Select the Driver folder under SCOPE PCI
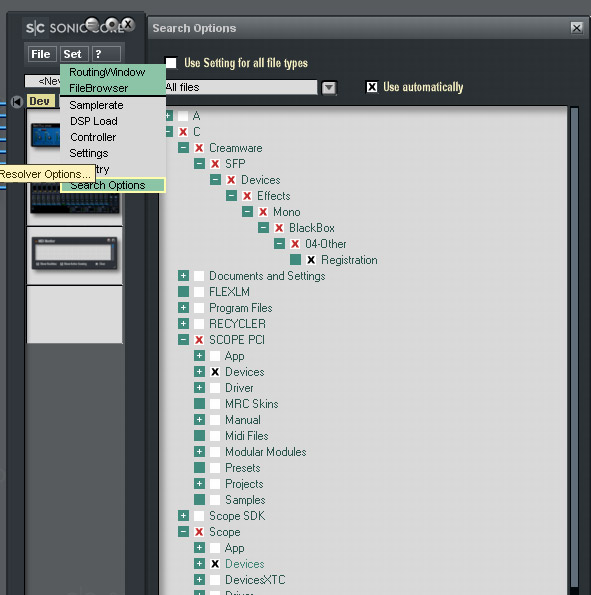591x595 pixels. click(x=239, y=388)
